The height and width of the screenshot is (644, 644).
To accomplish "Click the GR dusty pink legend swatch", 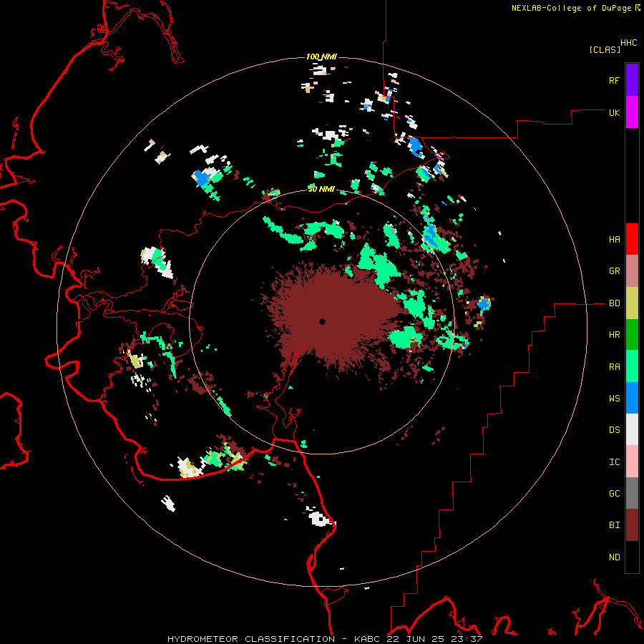I will [632, 270].
